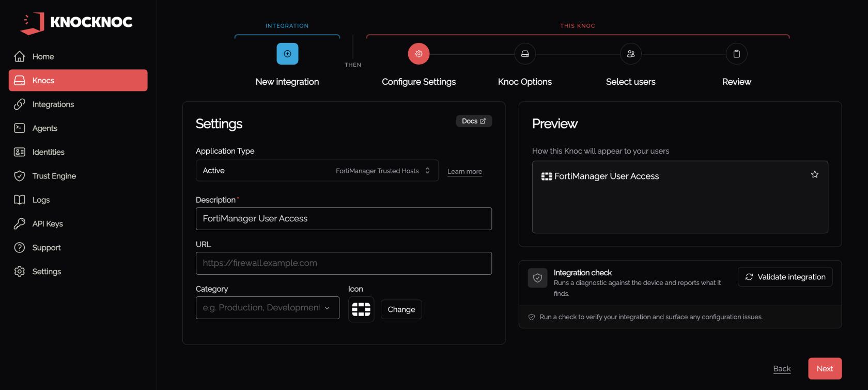Follow the Learn more link
The height and width of the screenshot is (390, 868).
click(x=464, y=172)
